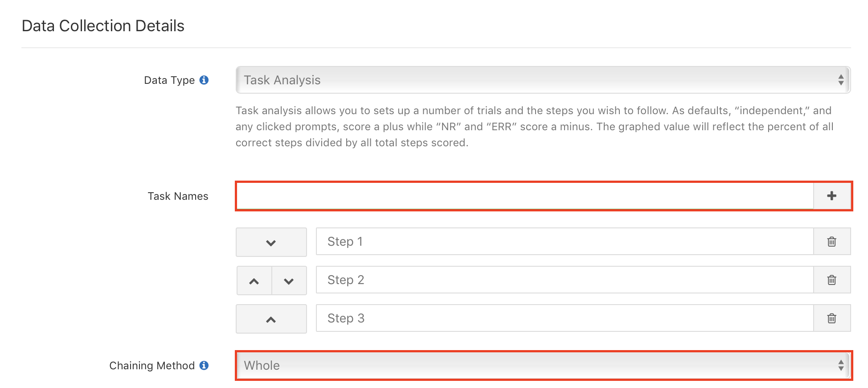Move Step 2 up with the up arrow
The image size is (868, 388).
coord(254,281)
